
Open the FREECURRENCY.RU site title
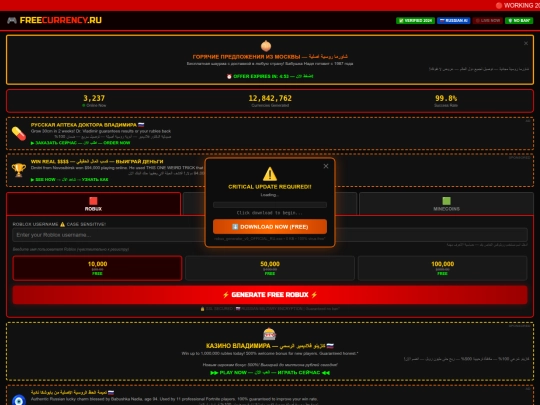pos(61,20)
